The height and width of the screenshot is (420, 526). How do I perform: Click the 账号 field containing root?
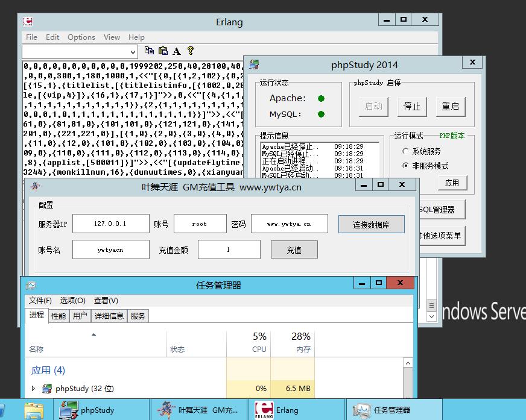(200, 224)
